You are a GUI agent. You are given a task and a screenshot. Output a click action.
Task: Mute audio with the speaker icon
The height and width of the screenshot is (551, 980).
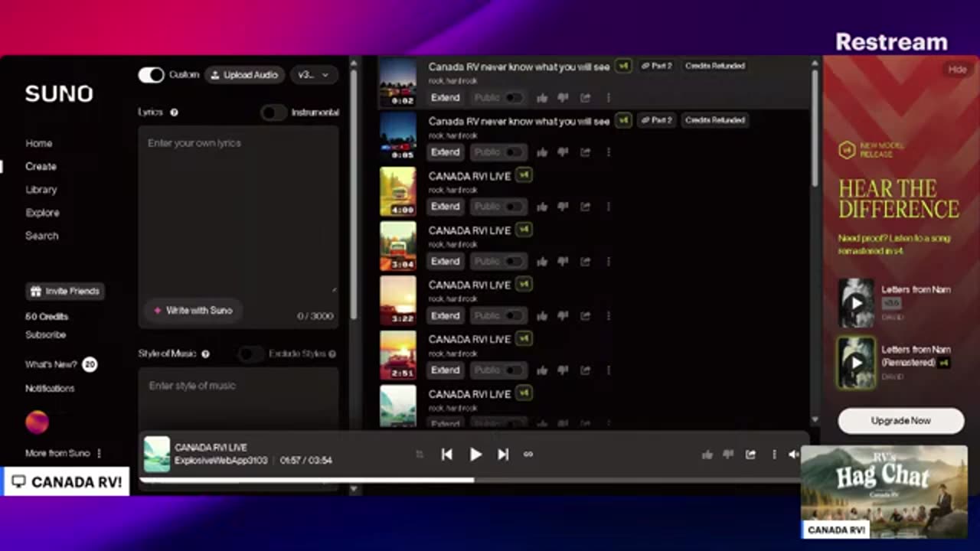(x=794, y=454)
